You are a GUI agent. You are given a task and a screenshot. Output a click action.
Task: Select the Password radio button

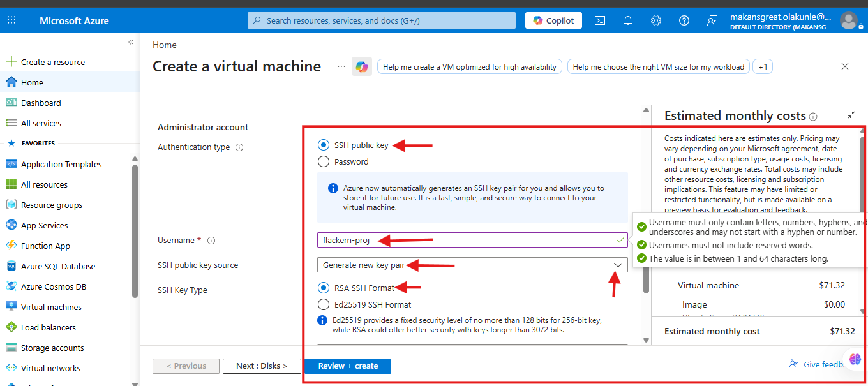pyautogui.click(x=324, y=161)
